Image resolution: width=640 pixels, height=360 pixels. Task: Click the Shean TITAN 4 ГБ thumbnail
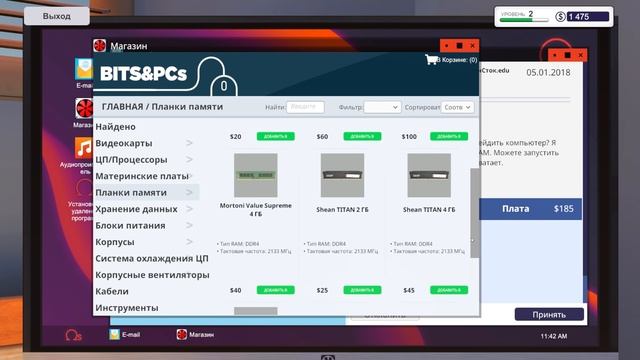[x=429, y=175]
